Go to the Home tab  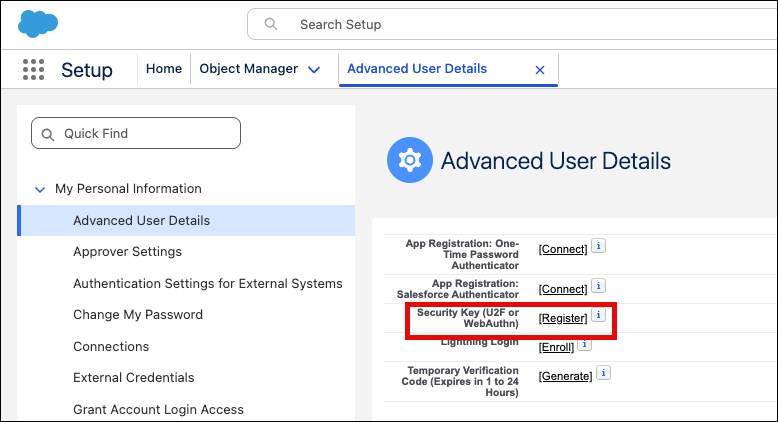coord(164,69)
